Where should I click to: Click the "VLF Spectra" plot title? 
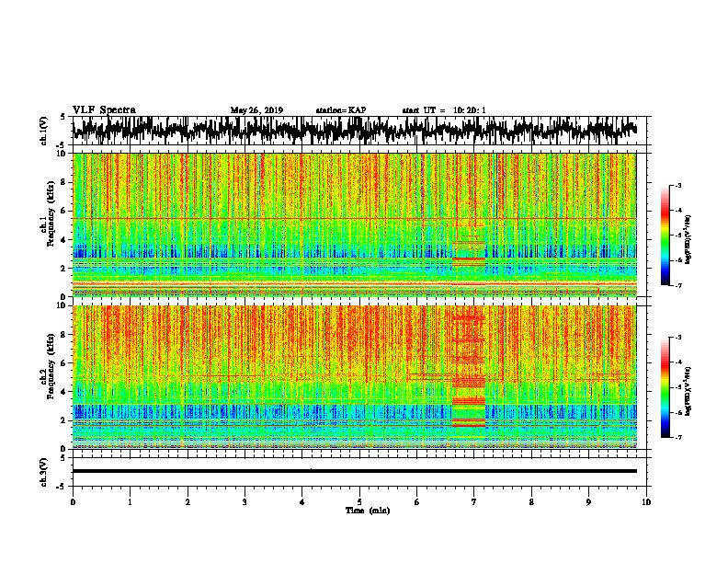click(x=104, y=110)
